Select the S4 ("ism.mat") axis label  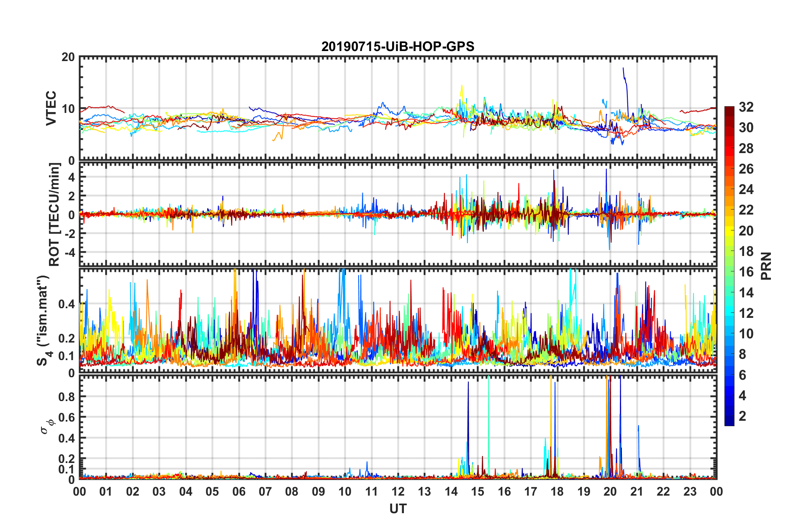click(x=44, y=320)
